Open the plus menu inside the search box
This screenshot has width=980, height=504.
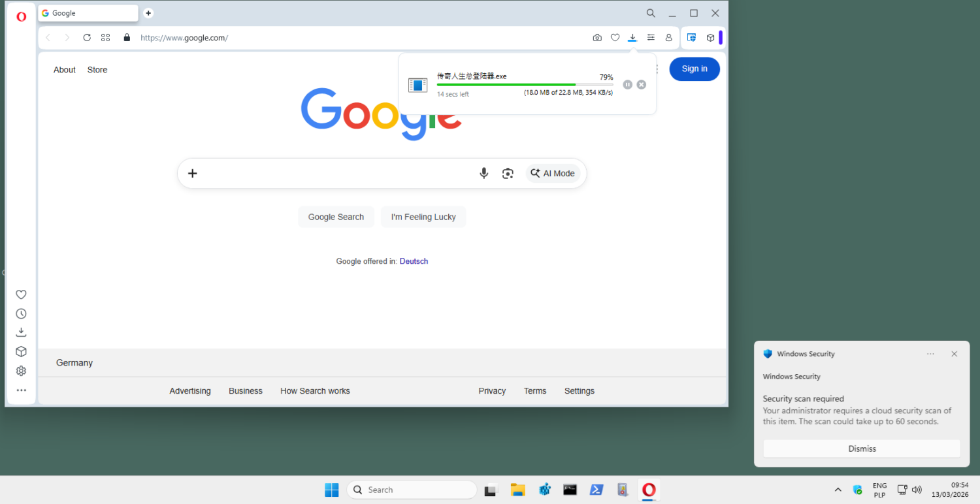192,173
